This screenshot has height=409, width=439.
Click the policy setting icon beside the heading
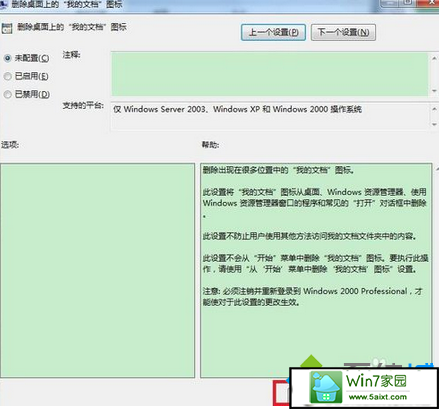pos(7,28)
